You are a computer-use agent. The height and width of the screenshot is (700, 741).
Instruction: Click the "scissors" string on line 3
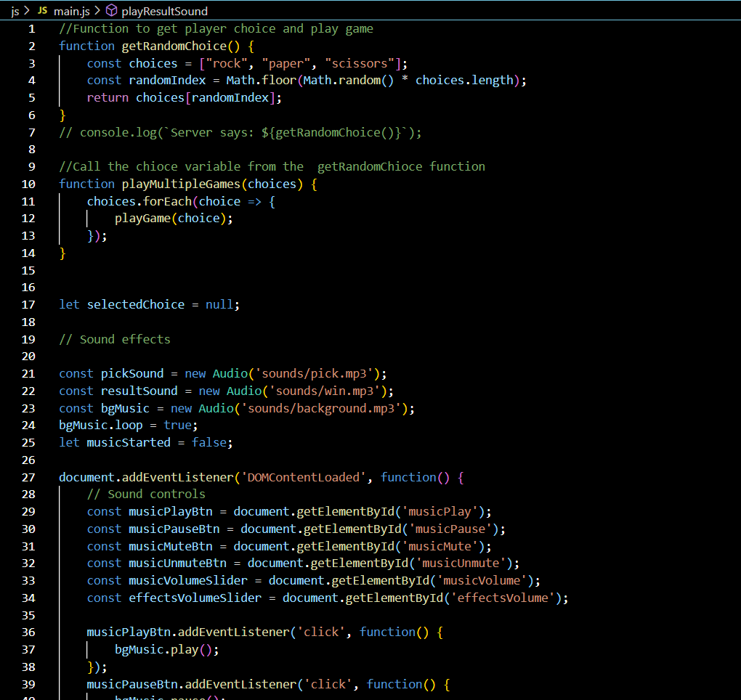pyautogui.click(x=359, y=63)
